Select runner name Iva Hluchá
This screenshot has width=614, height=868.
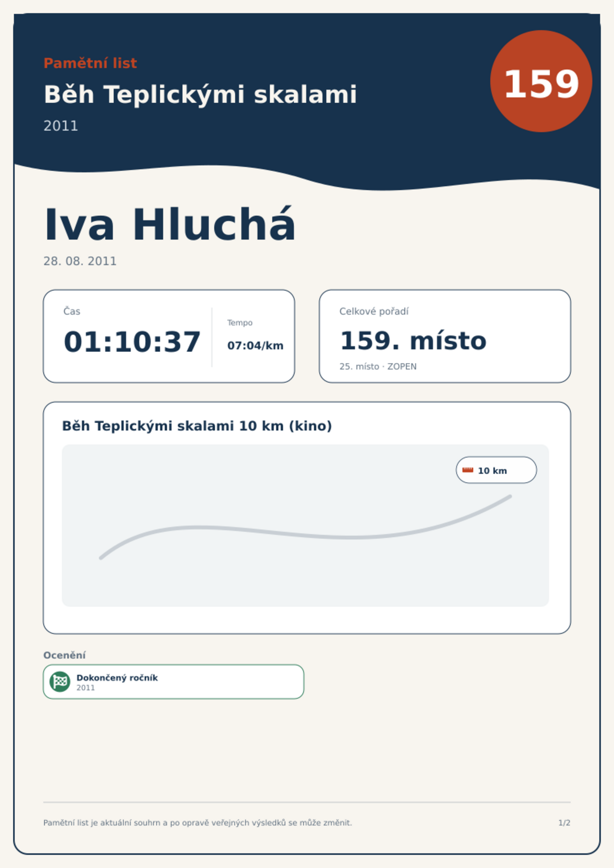point(170,224)
